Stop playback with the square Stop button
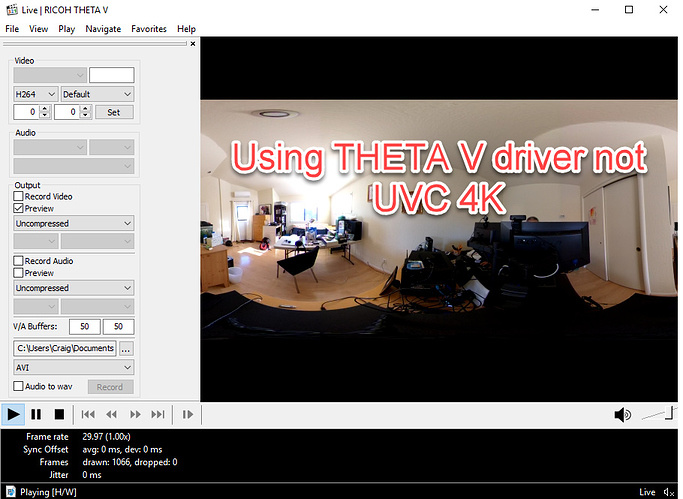 tap(59, 415)
